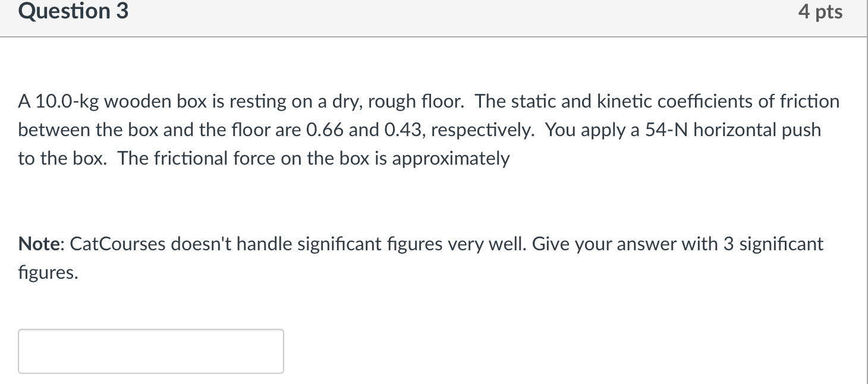Click the empty answer input box
Image resolution: width=868 pixels, height=384 pixels.
(x=150, y=351)
